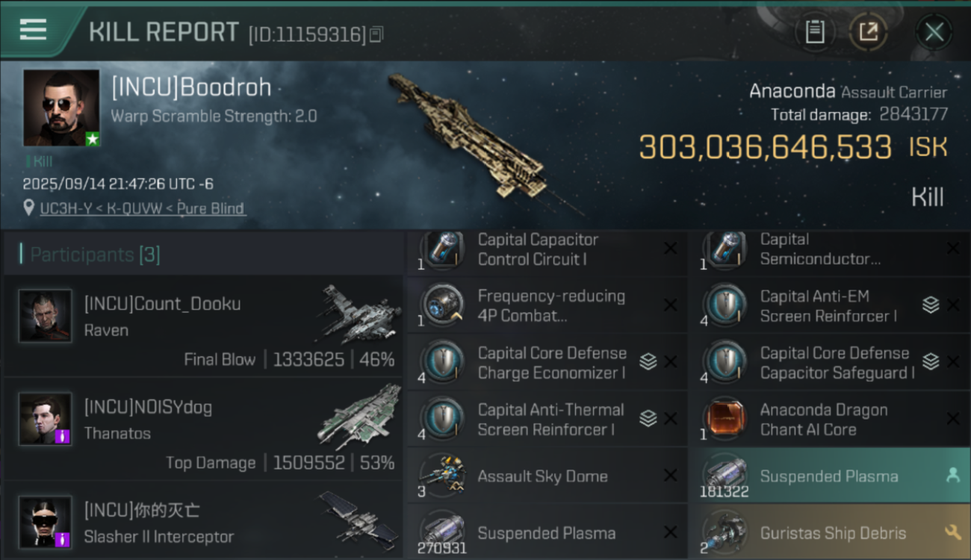
Task: Open the UC3H-Y Pure Blind location link
Action: (143, 208)
